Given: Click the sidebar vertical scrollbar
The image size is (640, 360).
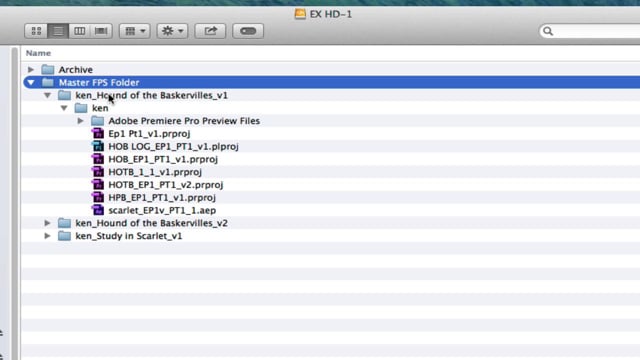Looking at the screenshot, I should tap(15, 203).
